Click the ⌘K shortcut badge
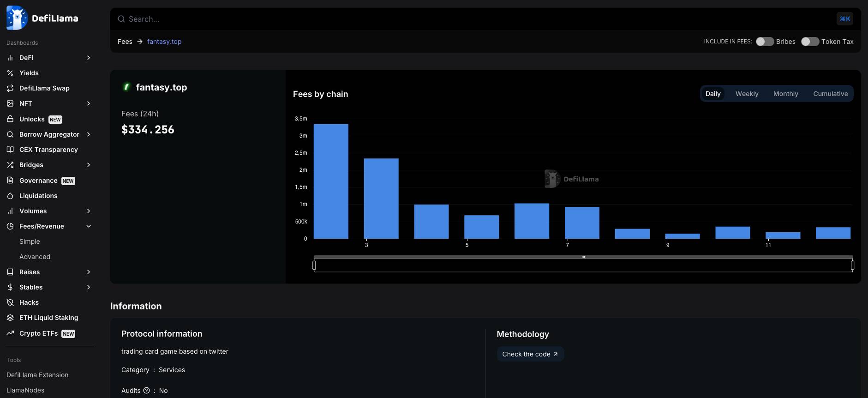 (845, 19)
